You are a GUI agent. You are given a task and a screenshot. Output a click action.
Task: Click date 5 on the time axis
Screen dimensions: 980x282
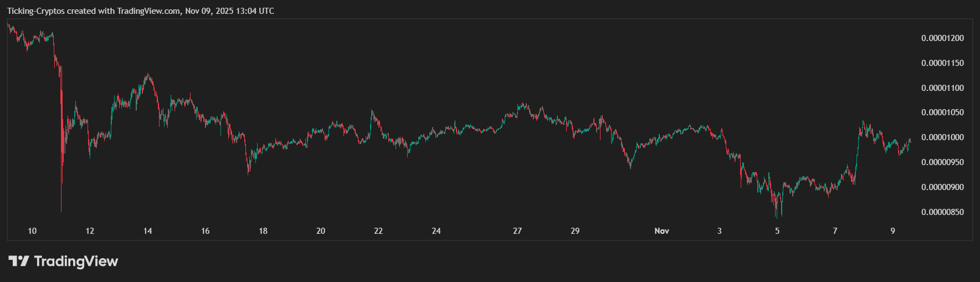point(777,231)
